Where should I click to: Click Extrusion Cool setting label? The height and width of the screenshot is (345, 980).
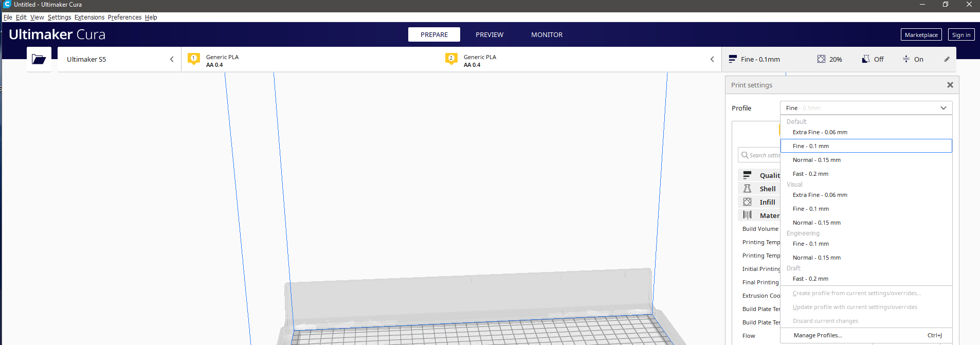tap(761, 296)
